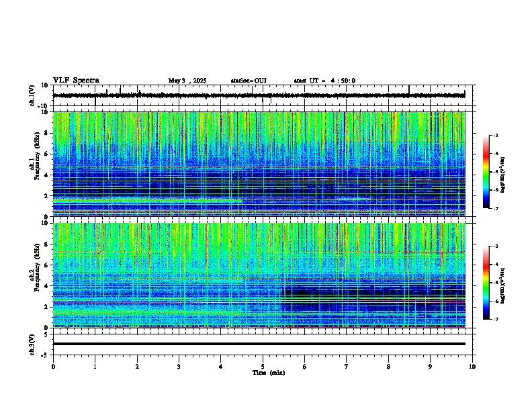
Task: Click the ch.1 spectrogram color scale bar
Action: [x=486, y=172]
